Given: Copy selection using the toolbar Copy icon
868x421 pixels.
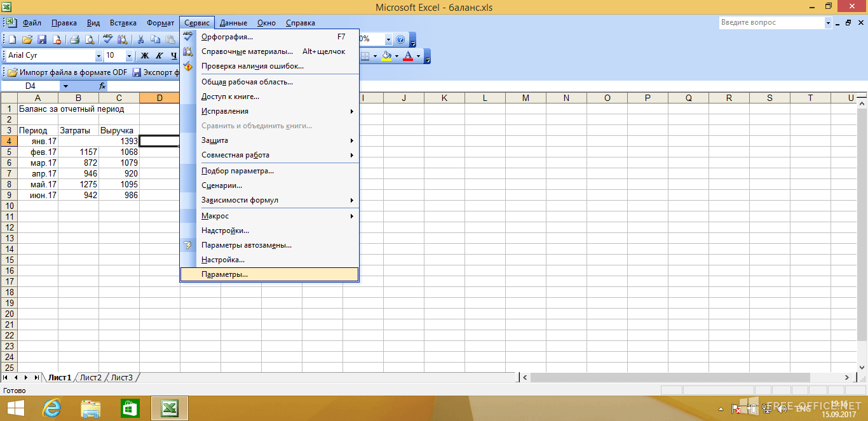Looking at the screenshot, I should [x=155, y=39].
